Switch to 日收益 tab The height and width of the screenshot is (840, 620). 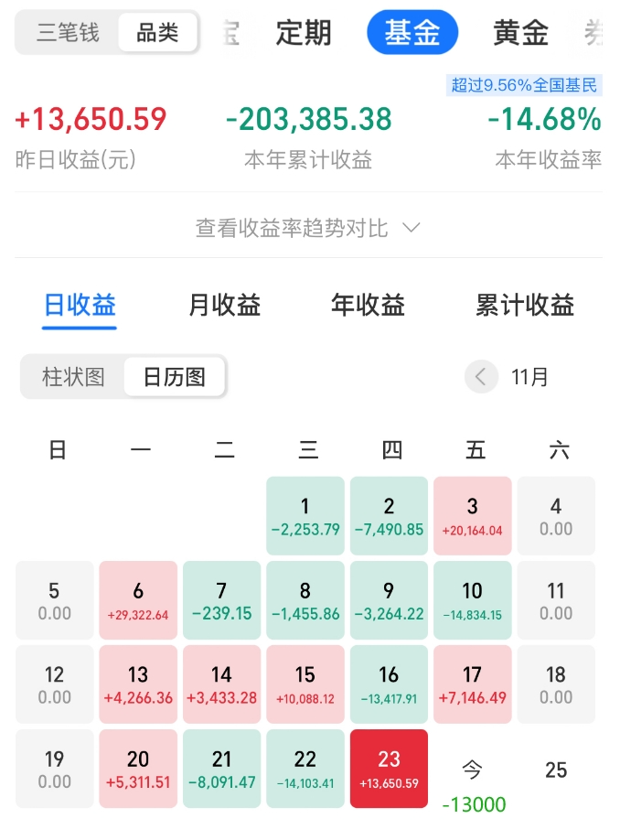click(x=80, y=306)
